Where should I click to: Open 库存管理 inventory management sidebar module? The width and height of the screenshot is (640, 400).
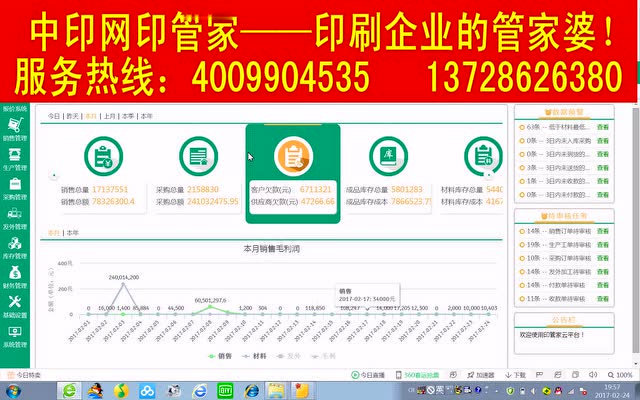tap(15, 248)
